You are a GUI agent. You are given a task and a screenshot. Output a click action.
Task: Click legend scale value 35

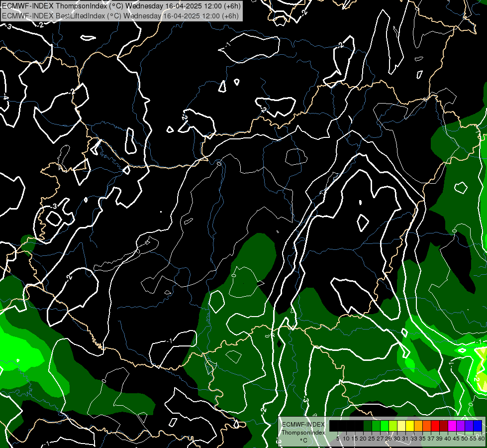[423, 439]
